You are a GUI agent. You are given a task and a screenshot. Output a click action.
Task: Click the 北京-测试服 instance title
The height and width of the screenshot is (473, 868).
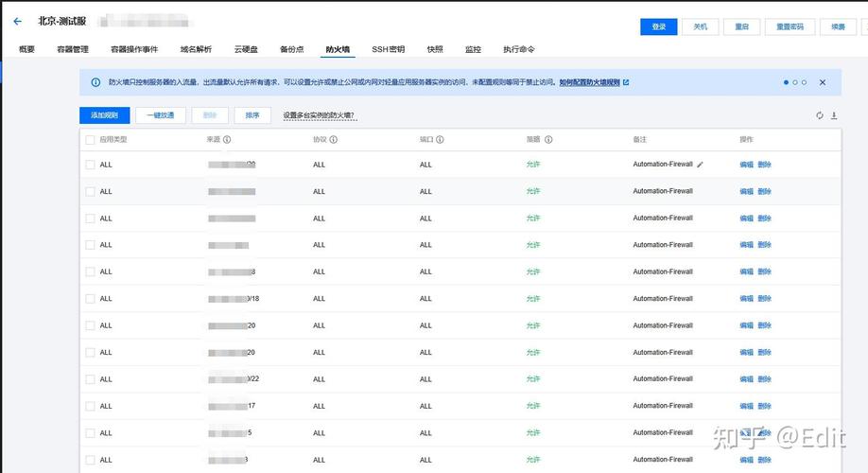click(62, 21)
